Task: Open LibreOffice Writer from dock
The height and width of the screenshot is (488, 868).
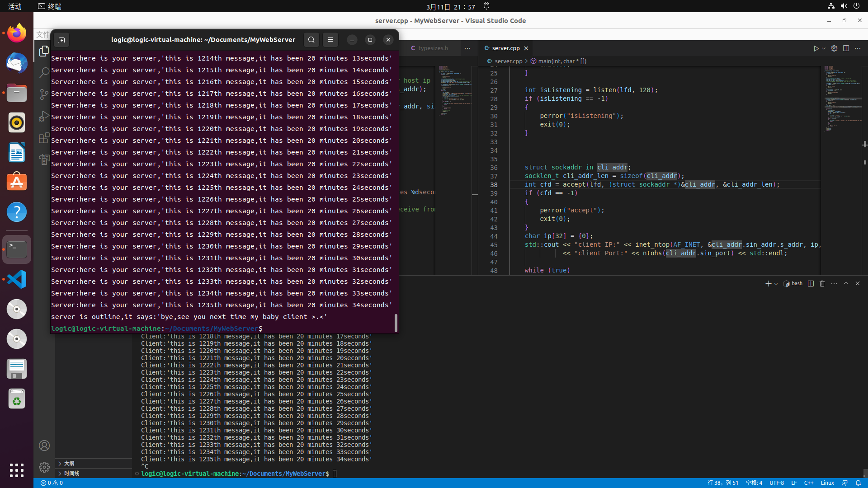Action: 17,152
